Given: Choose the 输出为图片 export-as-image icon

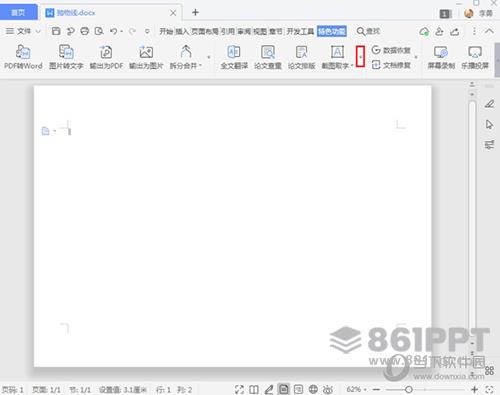Looking at the screenshot, I should (146, 57).
